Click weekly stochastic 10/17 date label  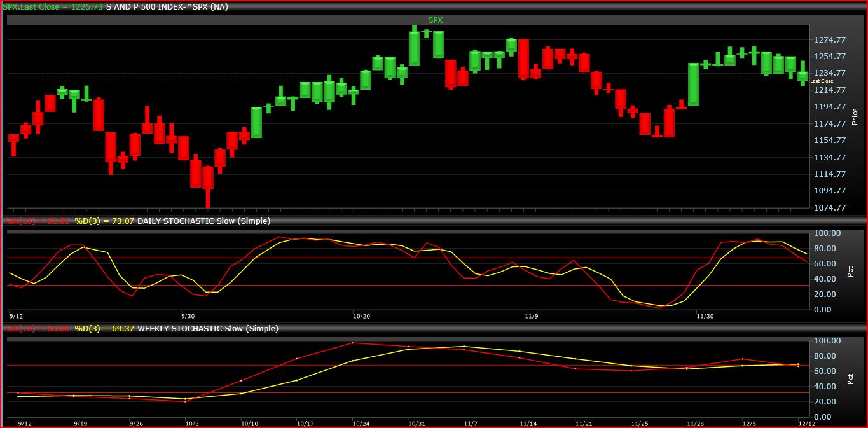pyautogui.click(x=305, y=423)
